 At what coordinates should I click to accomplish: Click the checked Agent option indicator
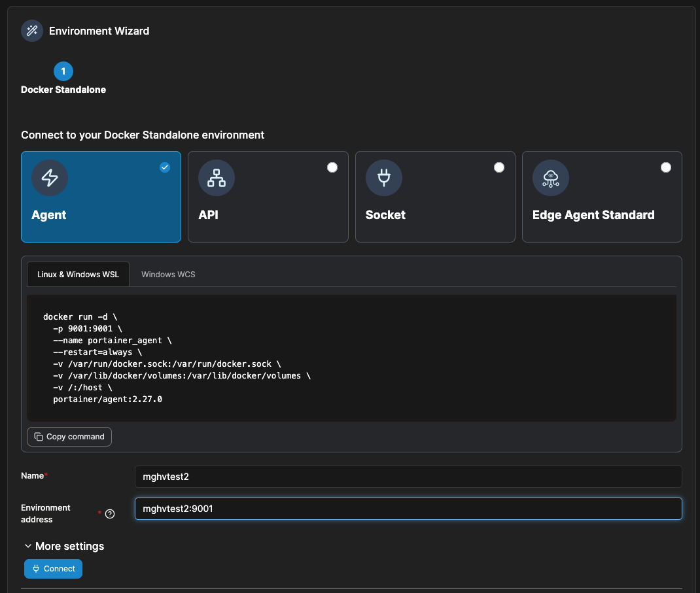[165, 167]
